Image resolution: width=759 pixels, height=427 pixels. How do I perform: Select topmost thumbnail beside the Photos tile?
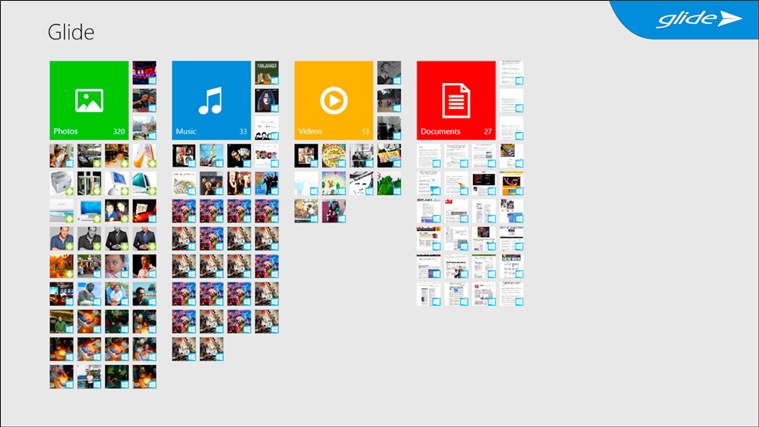[x=145, y=72]
